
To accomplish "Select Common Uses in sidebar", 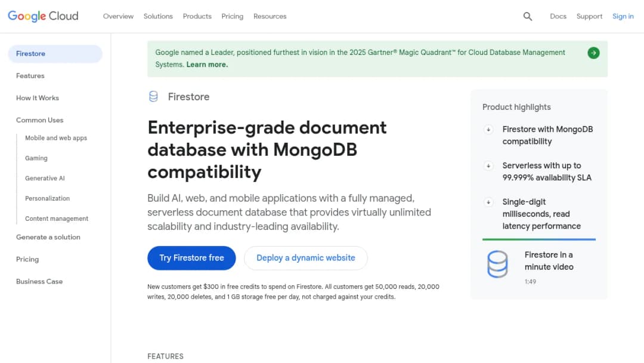I will coord(40,120).
